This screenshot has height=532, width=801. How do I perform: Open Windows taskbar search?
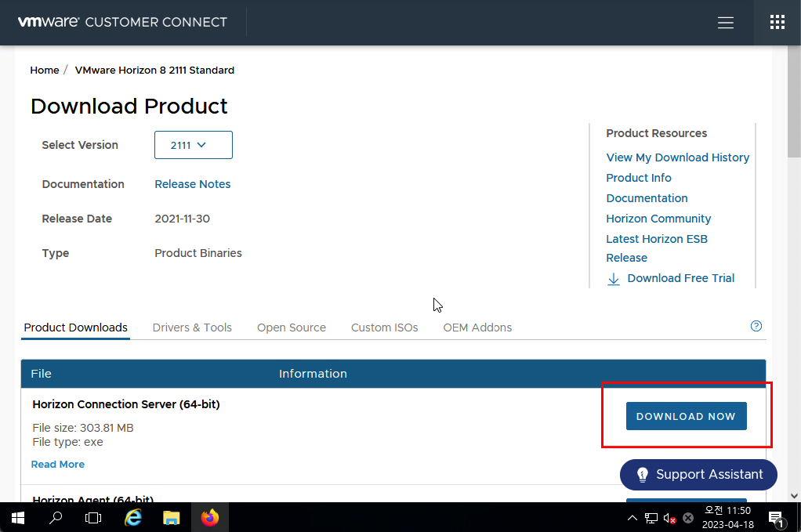tap(56, 518)
